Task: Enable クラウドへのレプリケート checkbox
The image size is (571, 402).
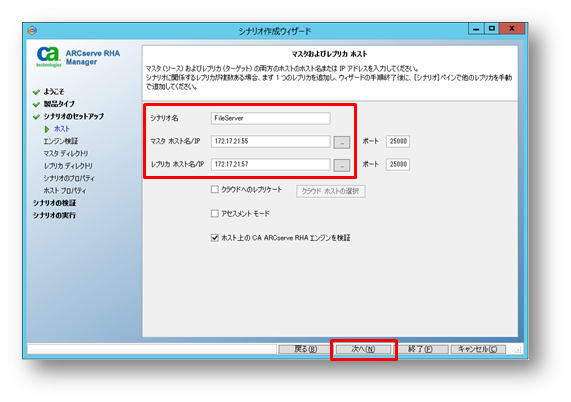Action: tap(214, 189)
